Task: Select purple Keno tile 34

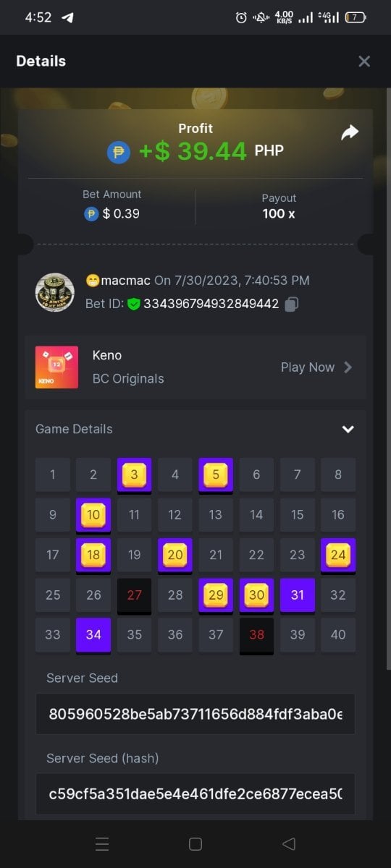Action: click(93, 636)
